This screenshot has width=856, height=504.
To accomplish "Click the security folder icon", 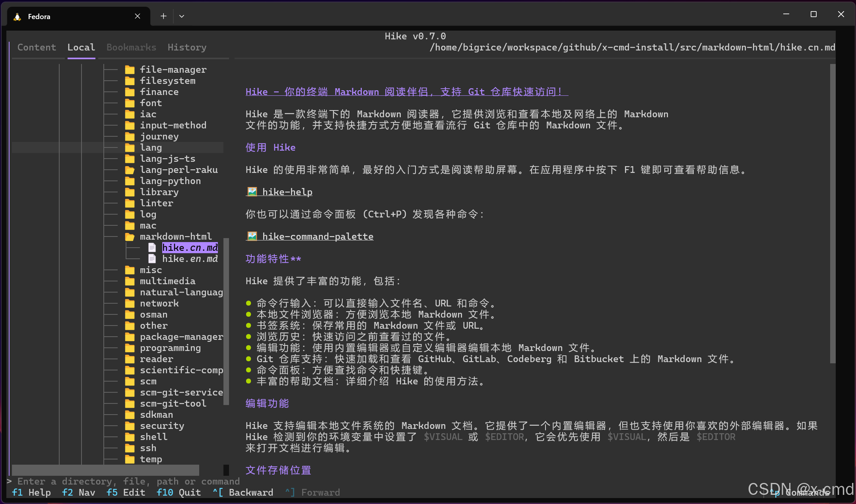I will tap(130, 426).
